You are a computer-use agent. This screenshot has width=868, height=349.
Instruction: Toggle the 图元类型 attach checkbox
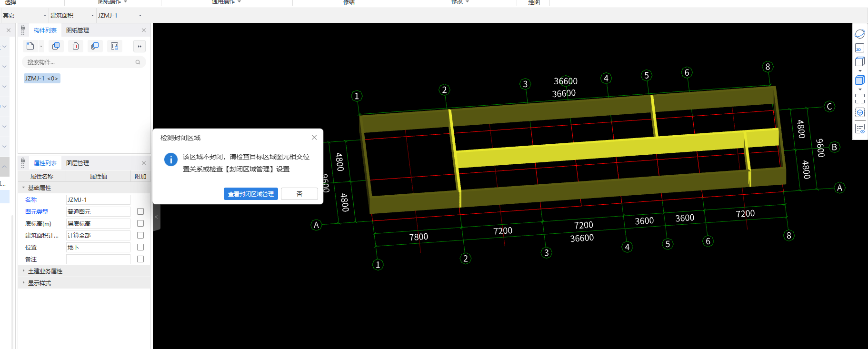click(x=140, y=211)
